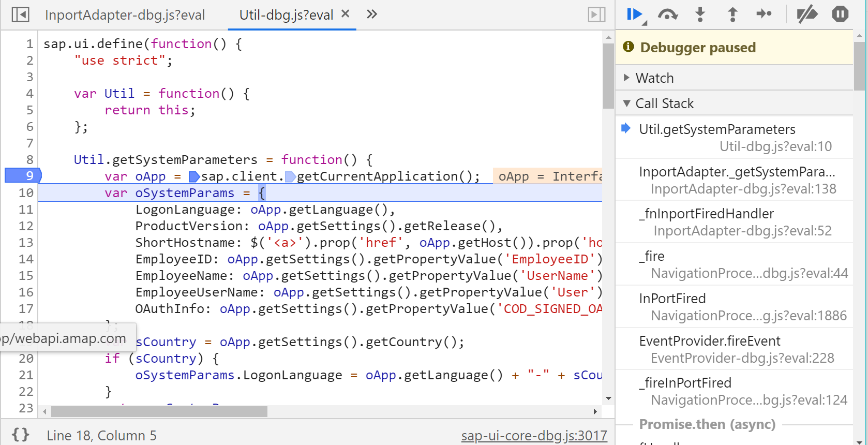
Task: Click the Debugger paused banner
Action: (735, 48)
